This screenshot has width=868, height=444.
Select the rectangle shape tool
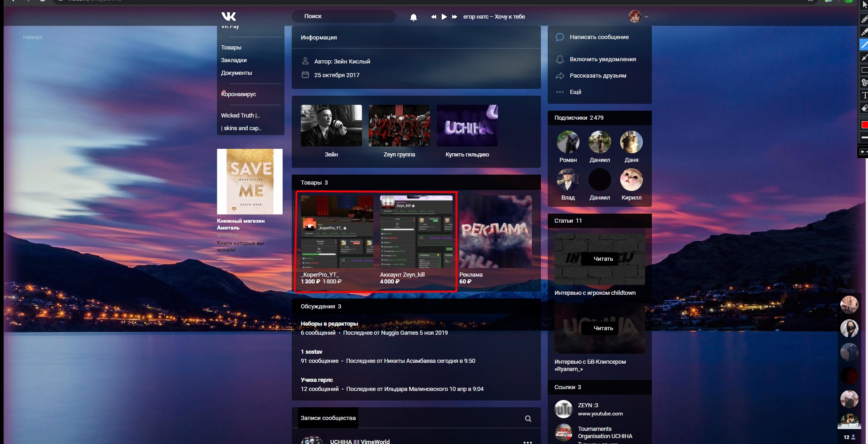coord(864,70)
